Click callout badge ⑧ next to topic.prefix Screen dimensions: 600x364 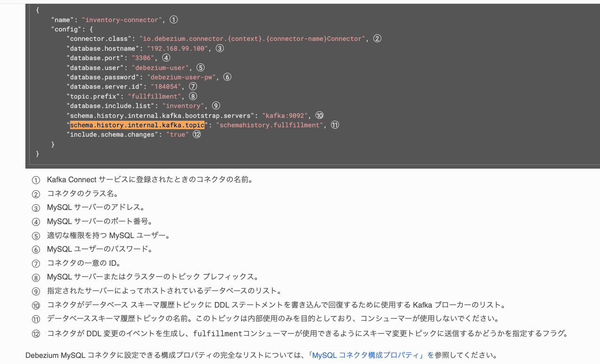pos(192,96)
